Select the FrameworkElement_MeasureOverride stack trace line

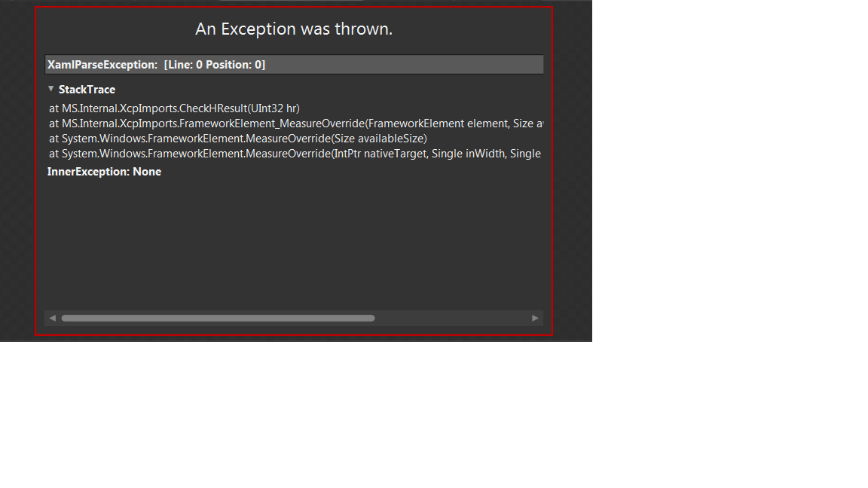296,124
